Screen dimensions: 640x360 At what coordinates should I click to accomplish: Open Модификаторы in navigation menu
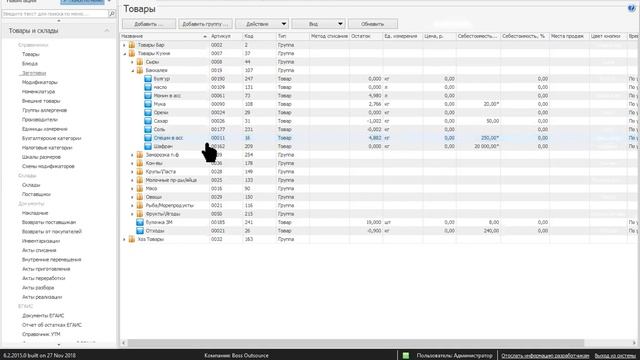point(40,82)
